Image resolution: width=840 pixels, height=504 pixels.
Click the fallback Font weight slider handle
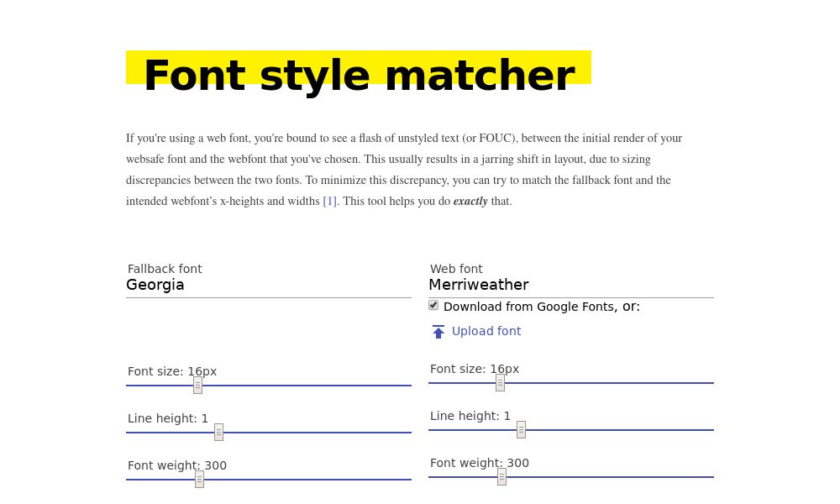click(x=199, y=479)
